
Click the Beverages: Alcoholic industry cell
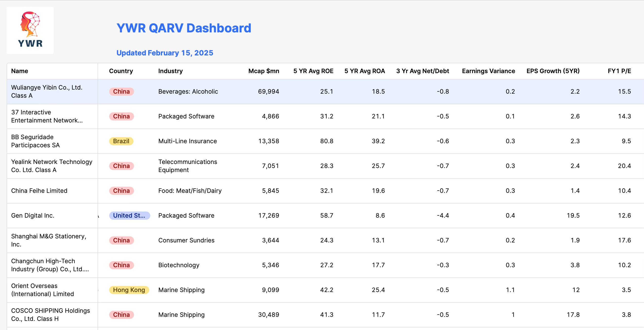(x=188, y=92)
